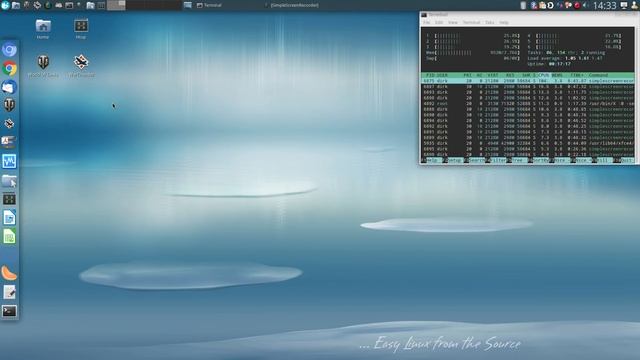Image resolution: width=640 pixels, height=360 pixels.
Task: Open the applications menu in the top panel
Action: (x=5, y=5)
